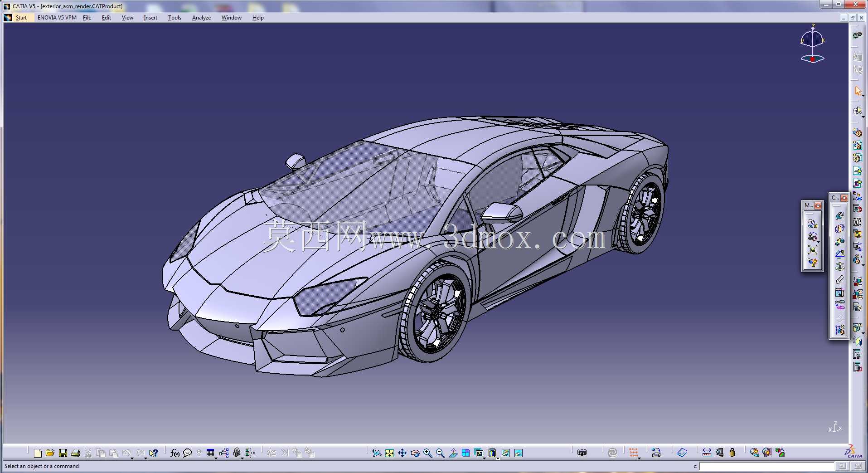
Task: Click Generate Numbering icon on right toolbar
Action: pyautogui.click(x=857, y=222)
